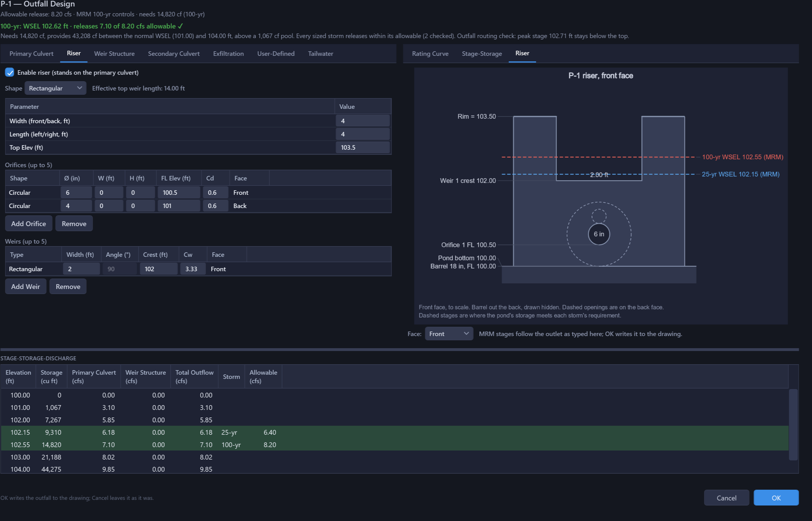Toggle the Enable riser checkbox

[x=10, y=72]
